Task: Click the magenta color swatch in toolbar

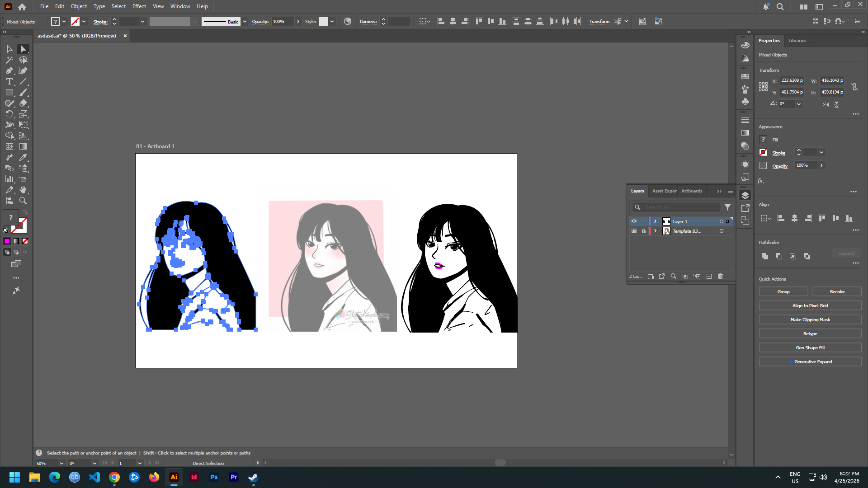Action: pos(7,241)
